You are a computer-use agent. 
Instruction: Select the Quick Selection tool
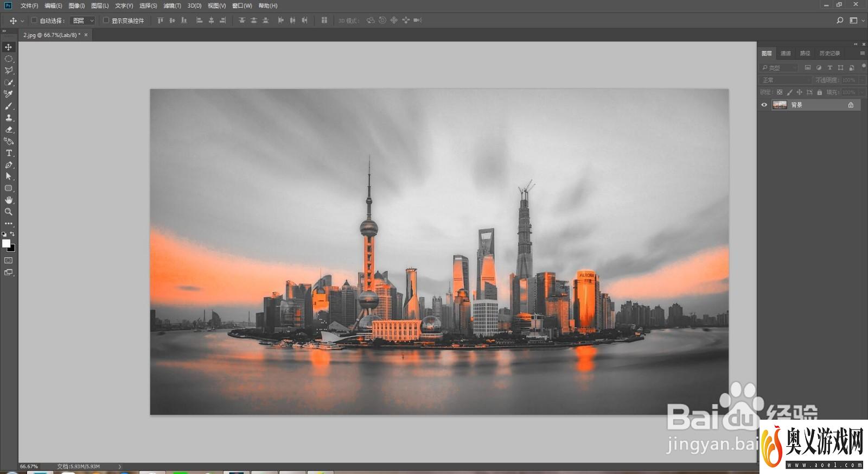coord(9,83)
